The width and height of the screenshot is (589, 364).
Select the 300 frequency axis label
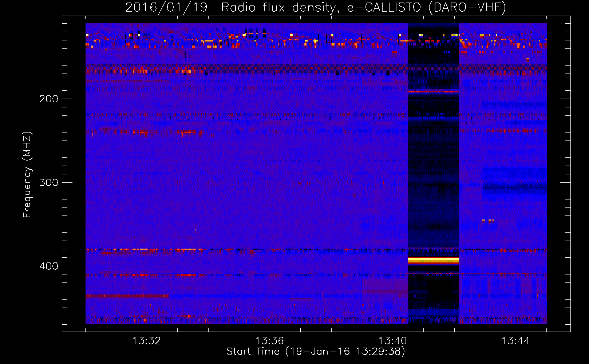coord(49,182)
